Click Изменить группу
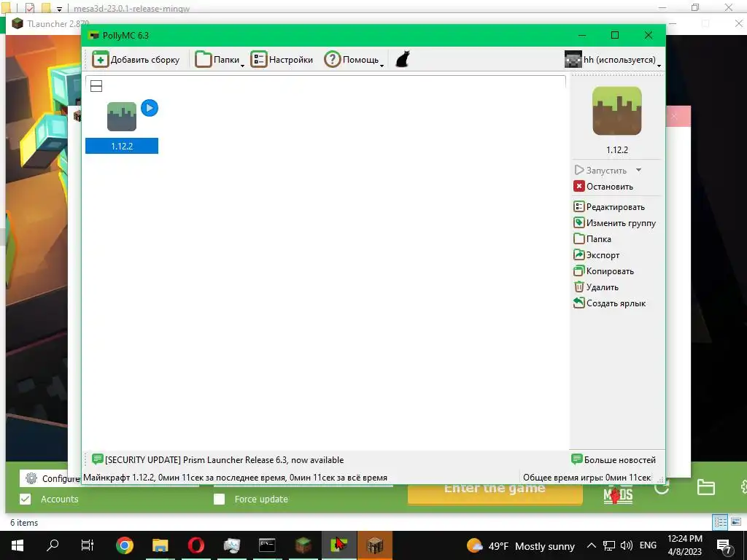The width and height of the screenshot is (747, 560). tap(614, 223)
